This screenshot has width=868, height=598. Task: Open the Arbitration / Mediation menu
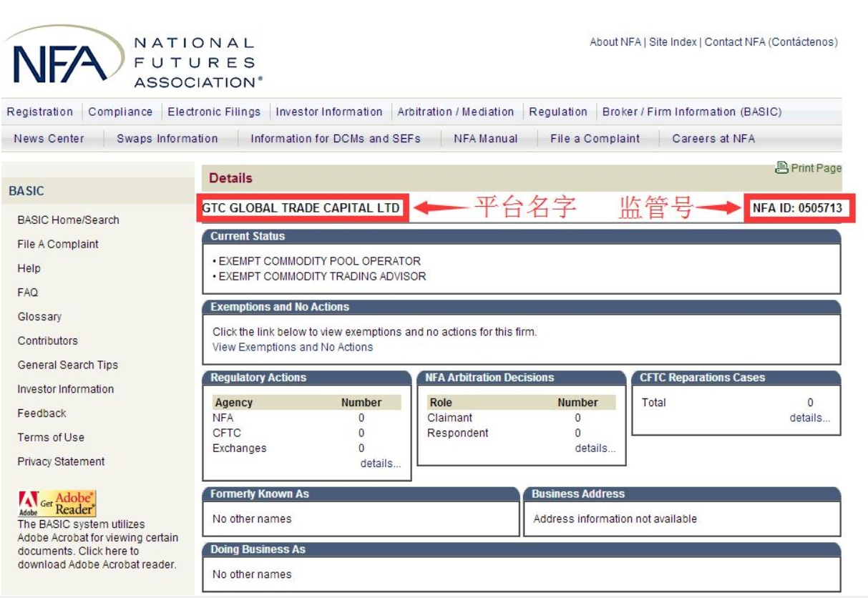456,112
